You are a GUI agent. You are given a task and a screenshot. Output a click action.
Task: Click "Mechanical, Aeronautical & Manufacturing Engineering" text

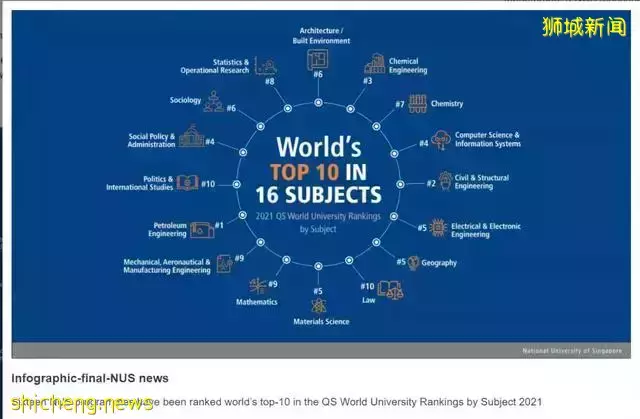click(x=167, y=266)
